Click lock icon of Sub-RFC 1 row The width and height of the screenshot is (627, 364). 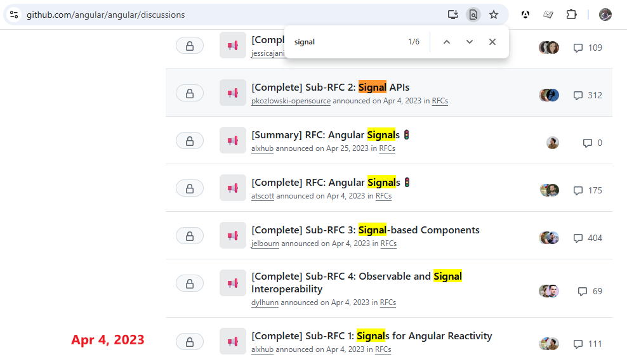[190, 342]
